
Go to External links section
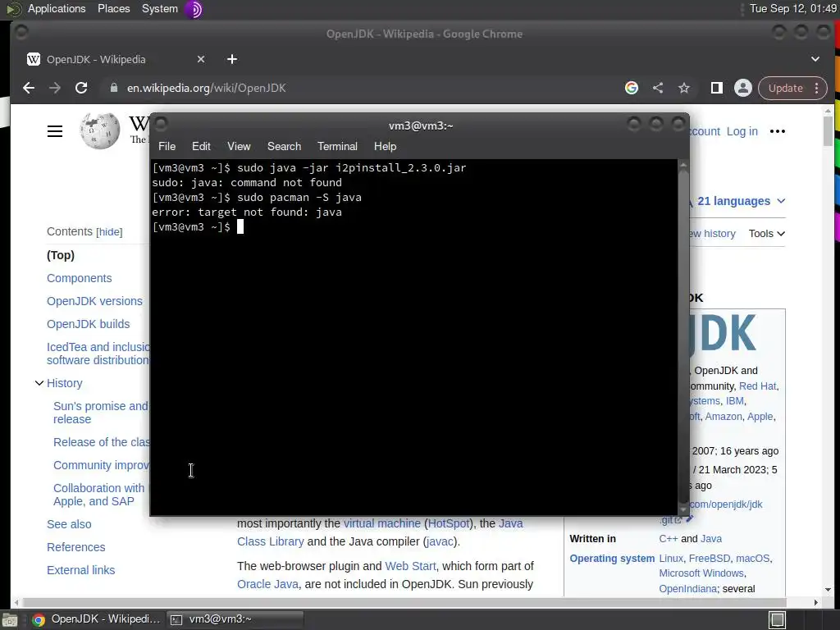coord(81,571)
